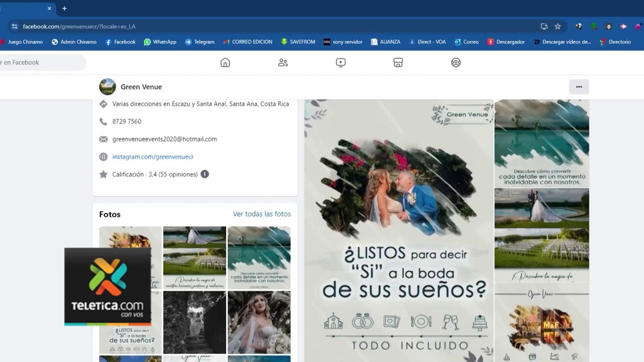644x362 pixels.
Task: Click the browser address bar URL
Action: (79, 27)
